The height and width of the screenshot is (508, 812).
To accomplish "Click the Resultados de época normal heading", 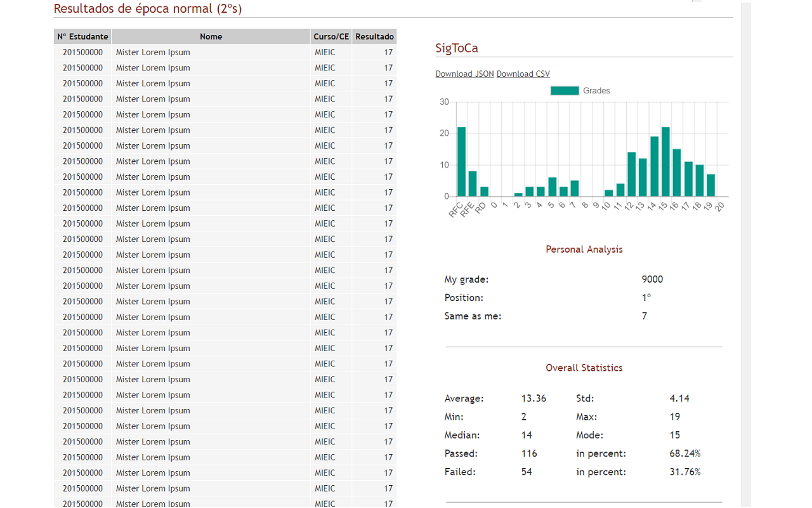I will [148, 9].
